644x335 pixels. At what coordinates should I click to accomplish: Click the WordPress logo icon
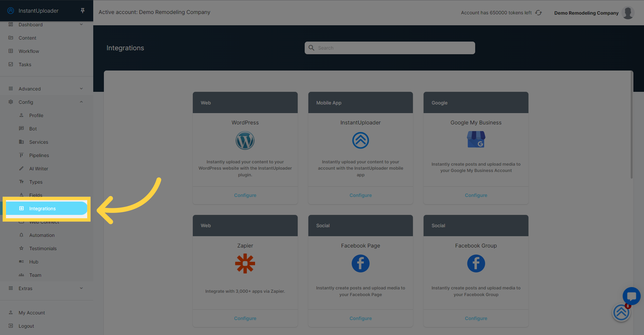point(245,140)
